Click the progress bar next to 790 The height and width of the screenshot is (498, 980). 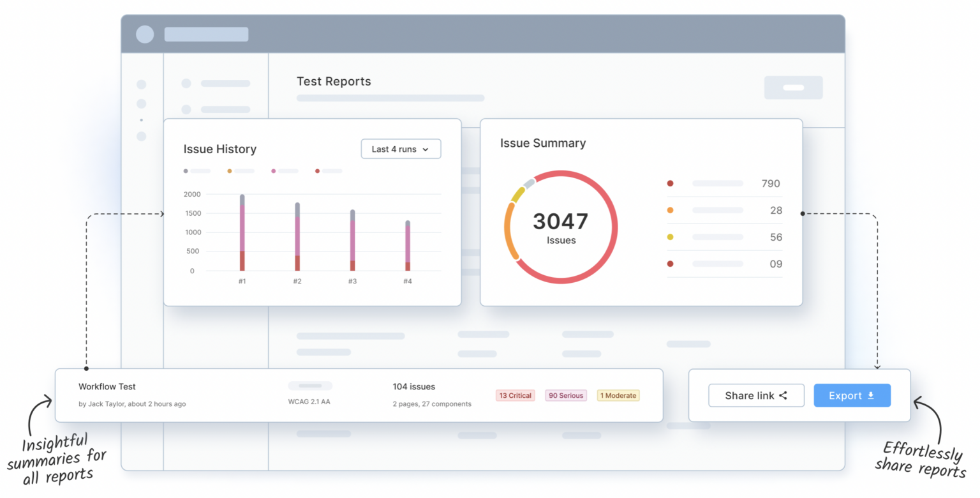click(718, 183)
